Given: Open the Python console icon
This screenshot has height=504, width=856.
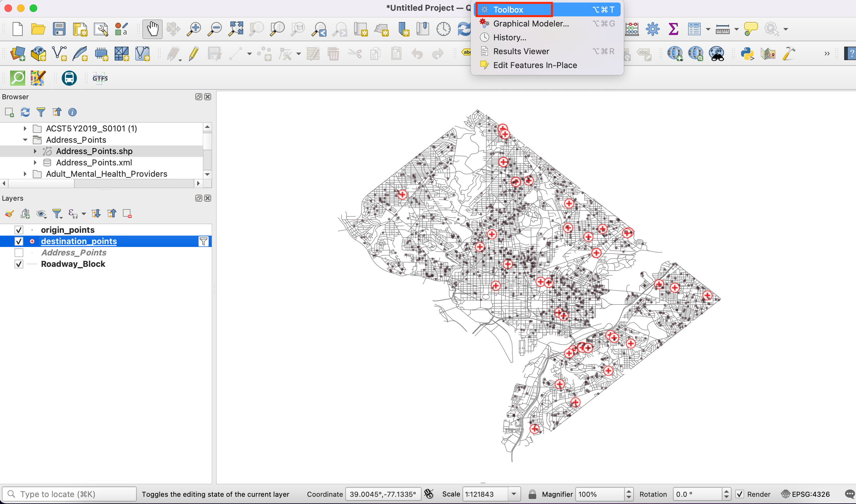Looking at the screenshot, I should 747,54.
